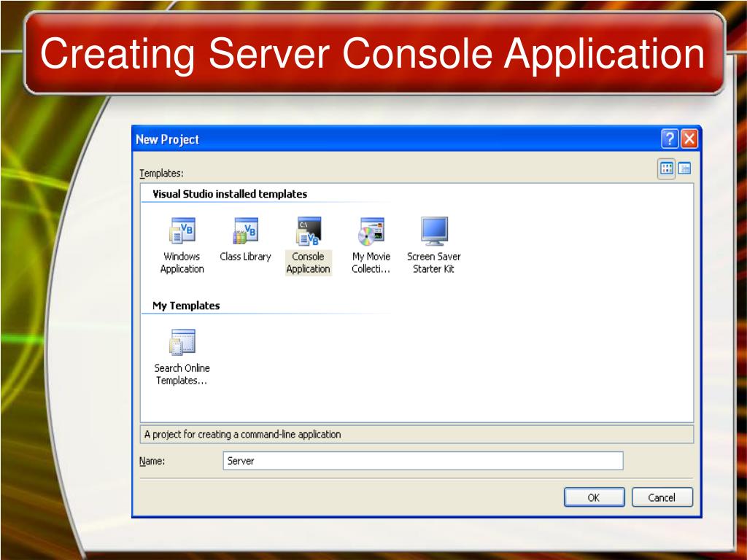This screenshot has width=747, height=560.
Task: Click the "Visual Studio installed templates" heading
Action: tap(230, 194)
